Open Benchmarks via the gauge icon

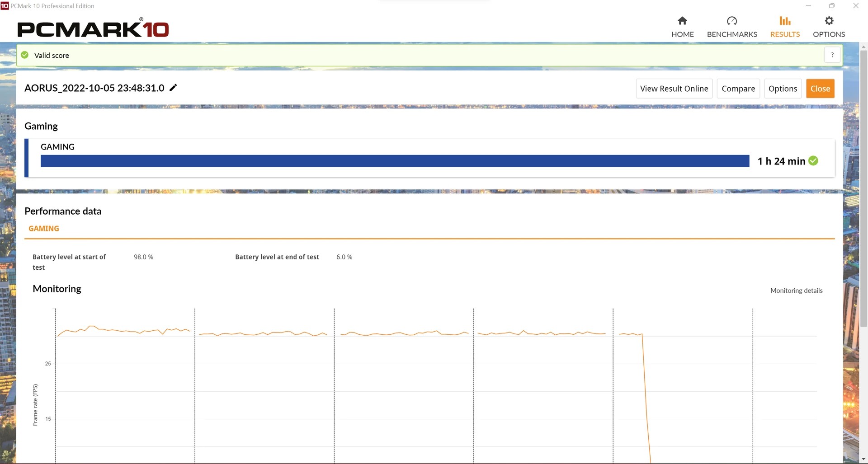pyautogui.click(x=731, y=21)
